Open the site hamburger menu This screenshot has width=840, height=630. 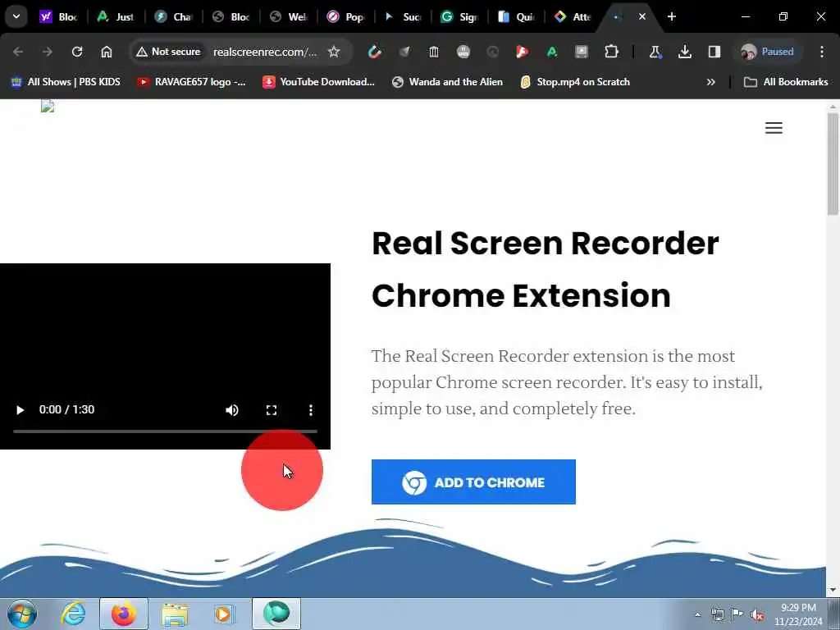point(774,128)
